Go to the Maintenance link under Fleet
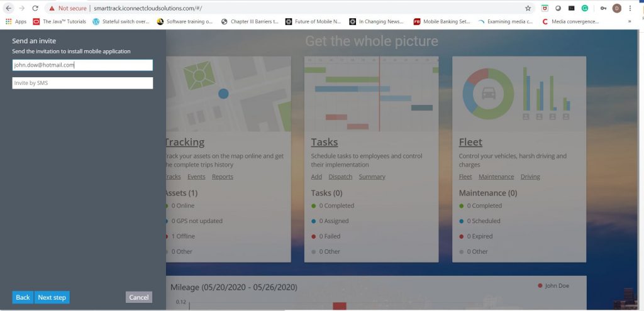This screenshot has height=311, width=644. [x=496, y=177]
